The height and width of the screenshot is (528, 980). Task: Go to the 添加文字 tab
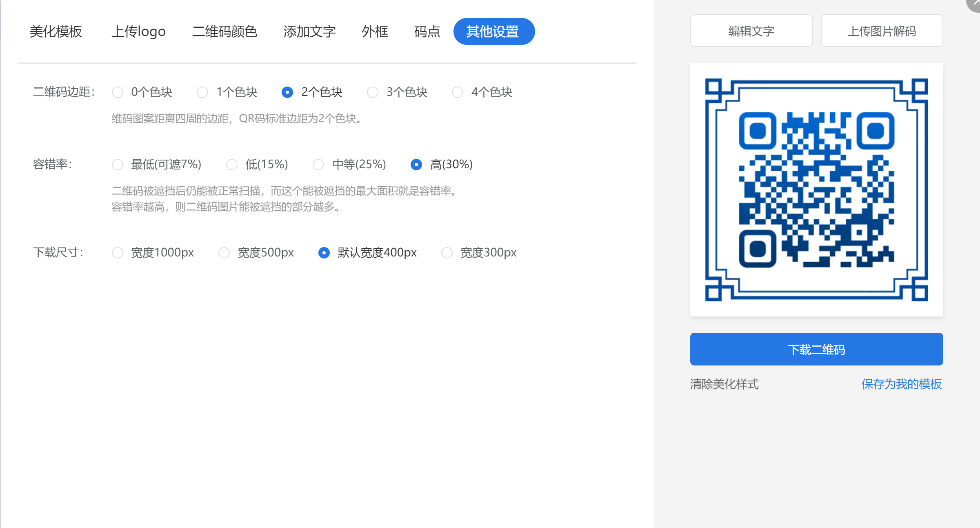(x=309, y=31)
